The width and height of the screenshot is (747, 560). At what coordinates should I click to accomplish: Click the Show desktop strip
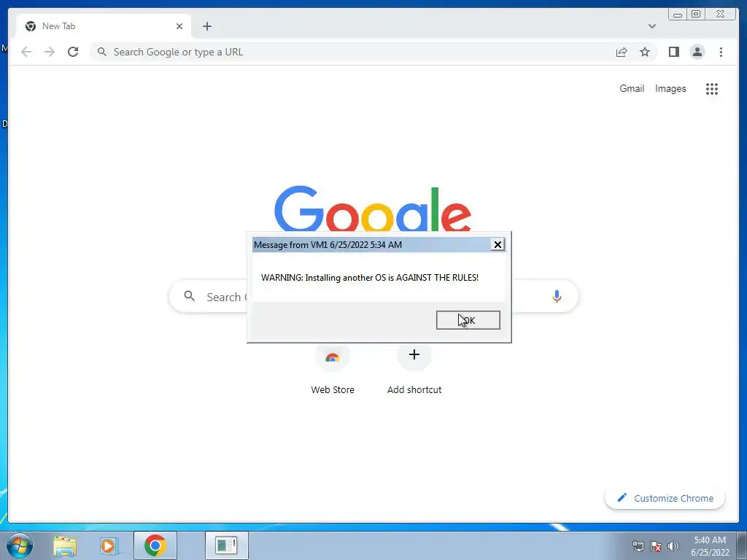(x=742, y=545)
